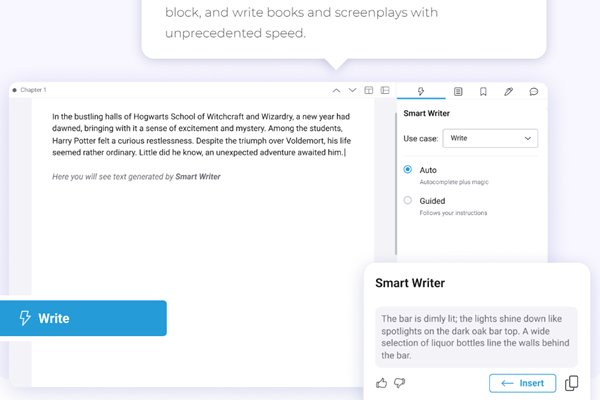Select the Auto radio option

[x=408, y=170]
